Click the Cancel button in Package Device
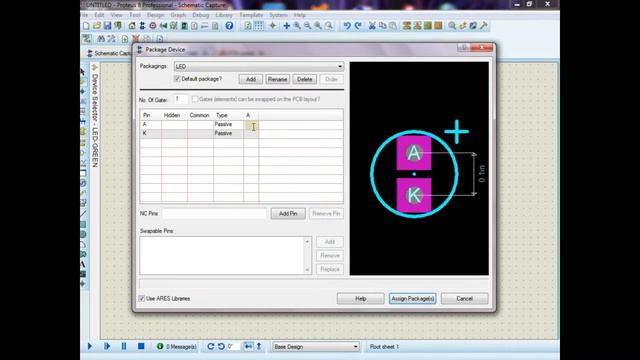The width and height of the screenshot is (640, 360). pos(464,299)
